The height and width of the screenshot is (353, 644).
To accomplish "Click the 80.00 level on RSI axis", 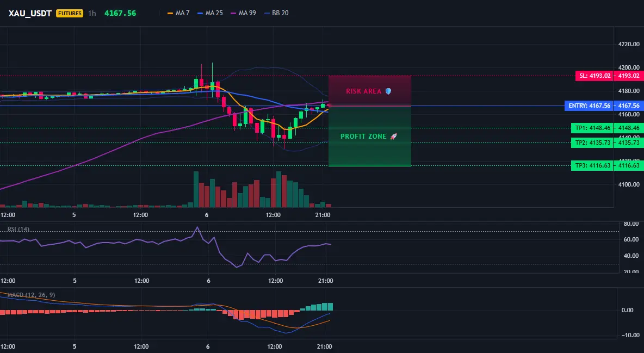I will [631, 224].
